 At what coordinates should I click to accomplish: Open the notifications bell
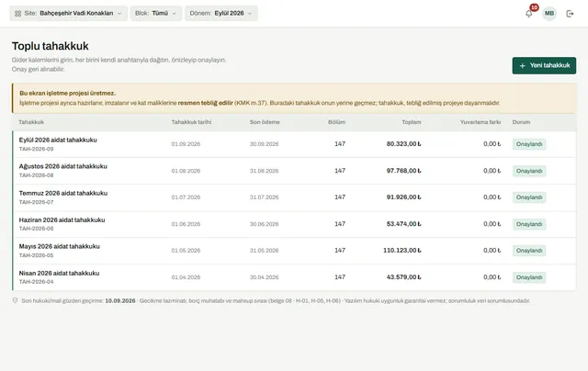[x=529, y=14]
